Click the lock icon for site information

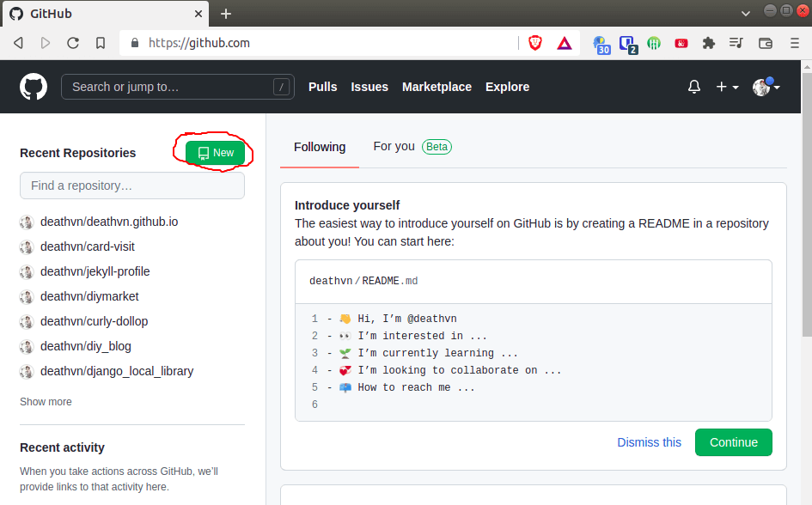pyautogui.click(x=135, y=43)
